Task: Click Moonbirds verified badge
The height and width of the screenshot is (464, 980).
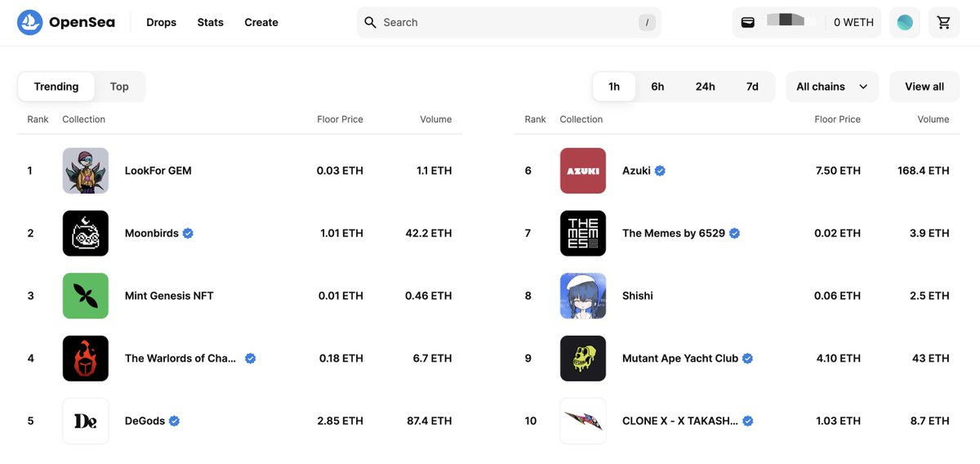Action: pos(188,234)
